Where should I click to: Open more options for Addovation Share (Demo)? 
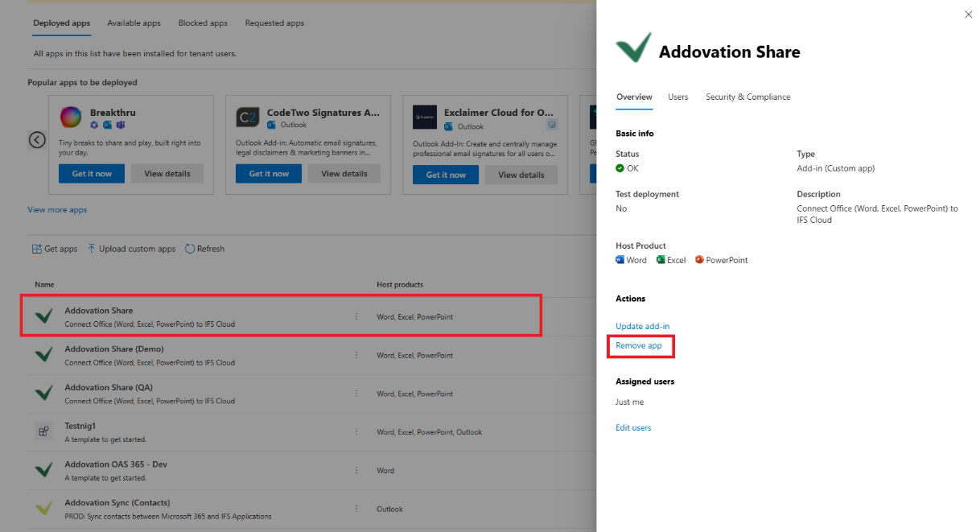pos(356,355)
